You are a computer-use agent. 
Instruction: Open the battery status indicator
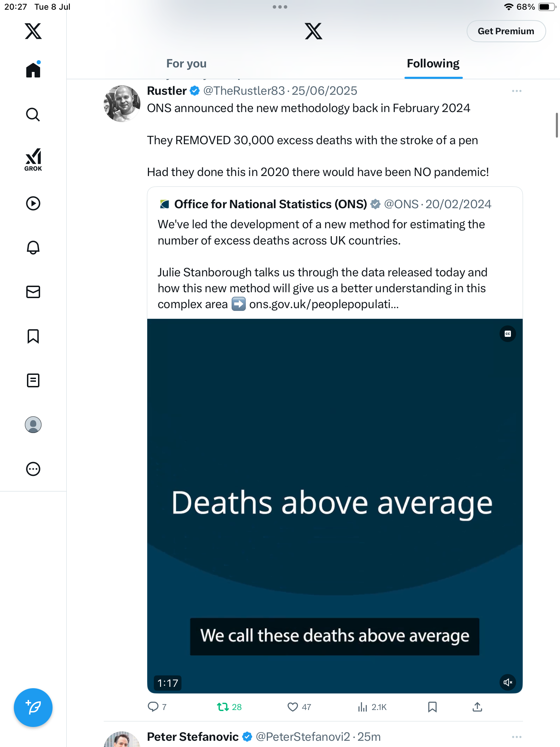[x=547, y=7]
